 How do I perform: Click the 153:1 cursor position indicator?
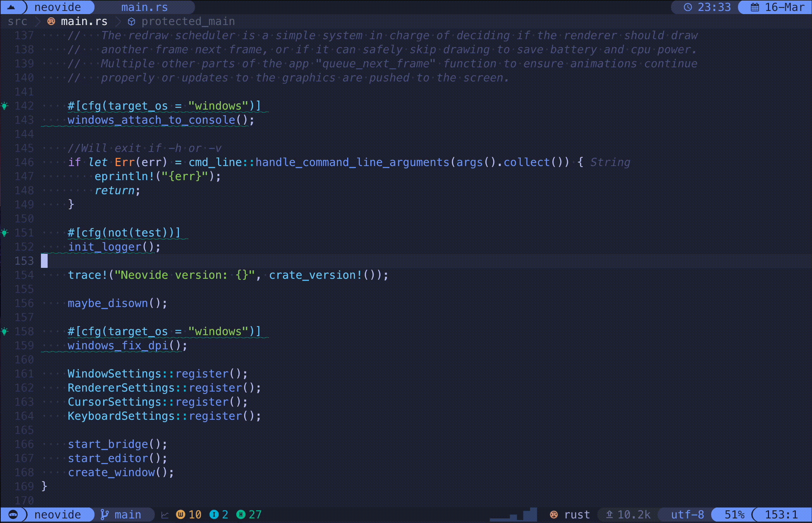tap(781, 515)
